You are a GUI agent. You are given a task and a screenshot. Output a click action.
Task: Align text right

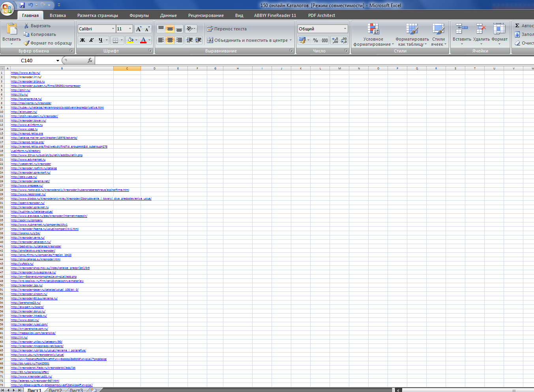point(179,40)
